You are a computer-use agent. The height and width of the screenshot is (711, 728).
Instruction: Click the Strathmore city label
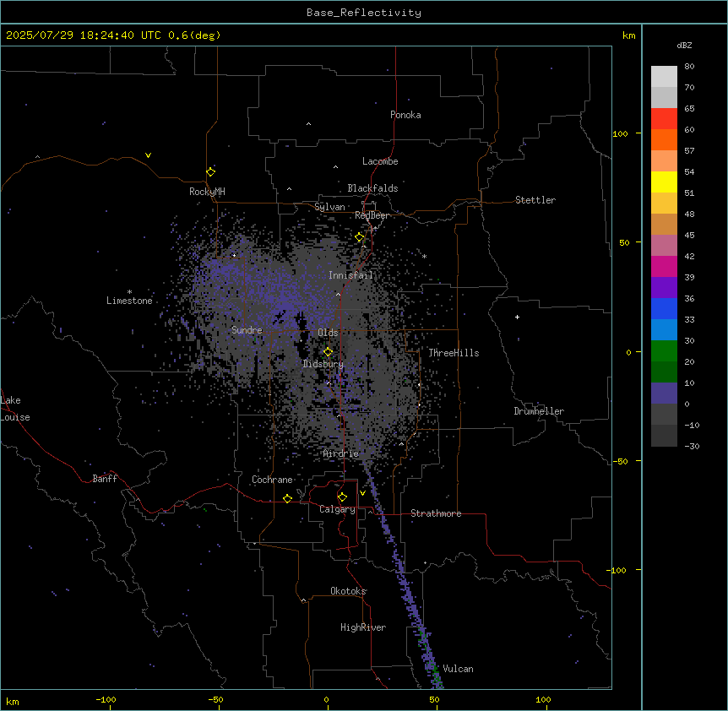pyautogui.click(x=436, y=513)
